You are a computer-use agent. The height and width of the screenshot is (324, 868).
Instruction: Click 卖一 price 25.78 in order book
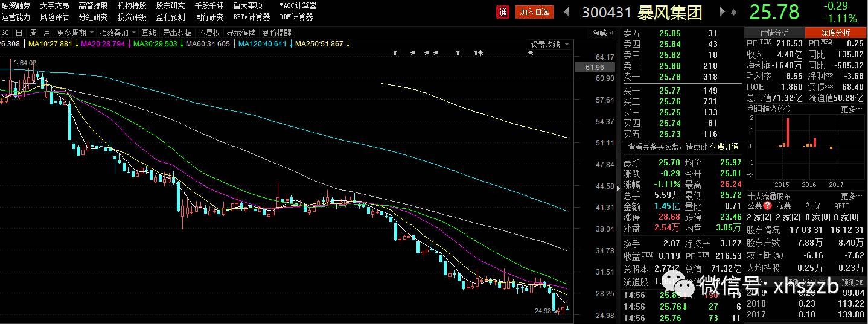669,77
